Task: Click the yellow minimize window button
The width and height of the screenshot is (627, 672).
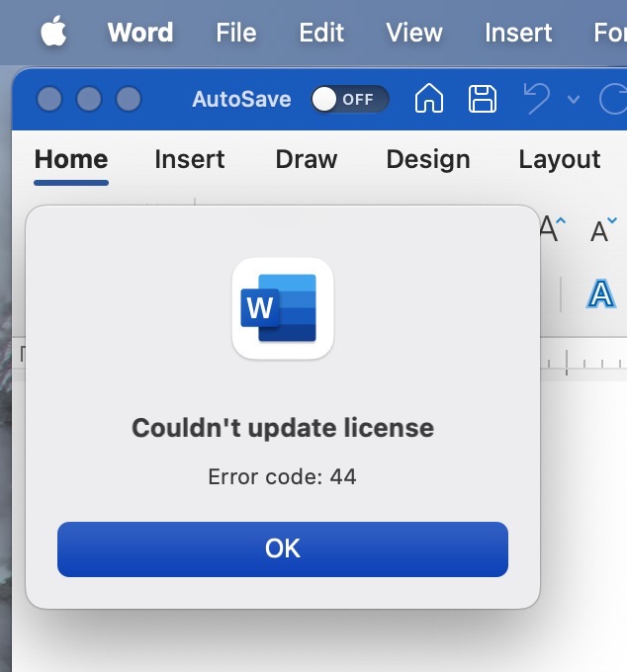Action: coord(89,99)
